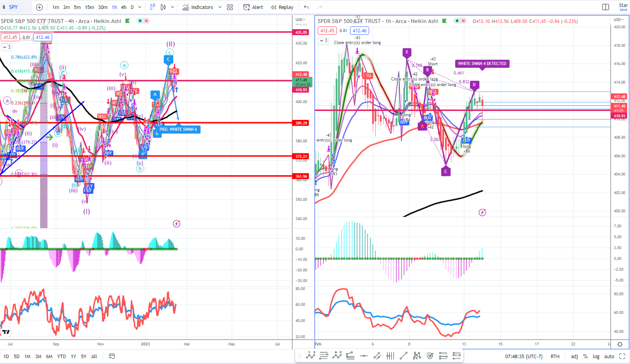Image resolution: width=630 pixels, height=364 pixels.
Task: Toggle auto scale mode
Action: pyautogui.click(x=609, y=356)
